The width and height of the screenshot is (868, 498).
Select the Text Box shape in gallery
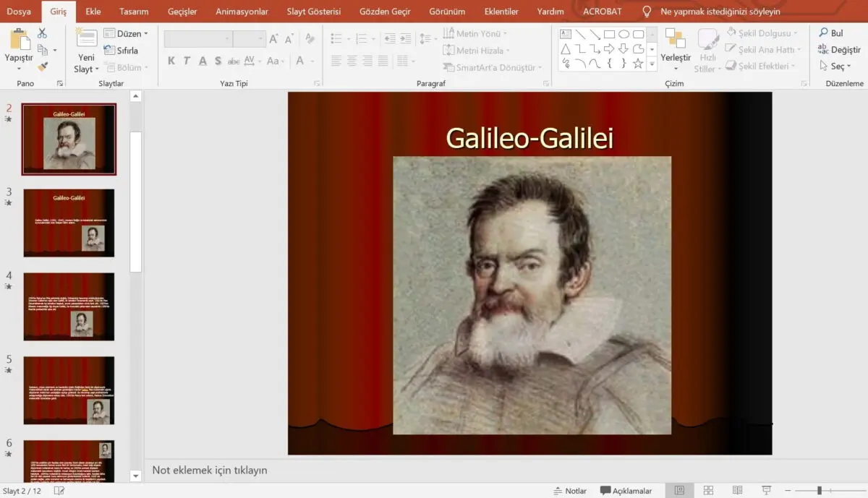(566, 34)
